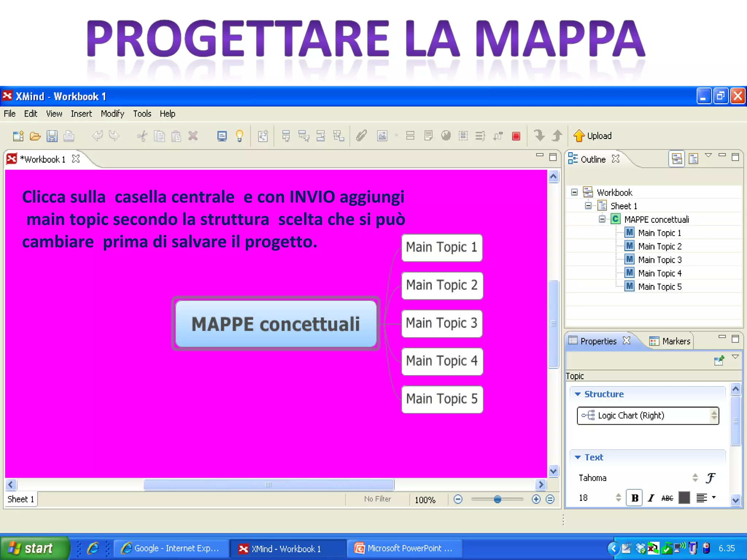Screen dimensions: 747x560
Task: Collapse MAPPE concettuali tree node
Action: (x=602, y=219)
